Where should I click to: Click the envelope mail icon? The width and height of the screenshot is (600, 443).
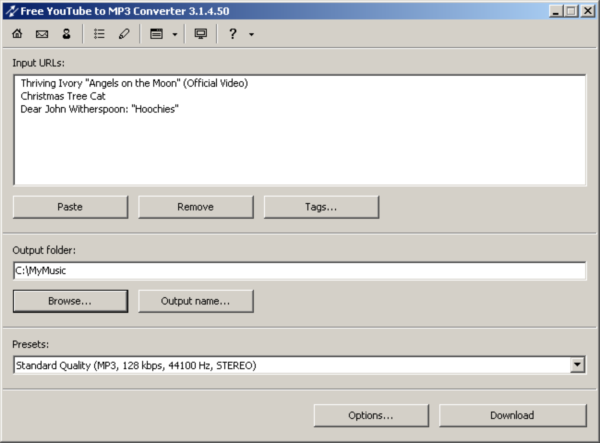pyautogui.click(x=42, y=34)
